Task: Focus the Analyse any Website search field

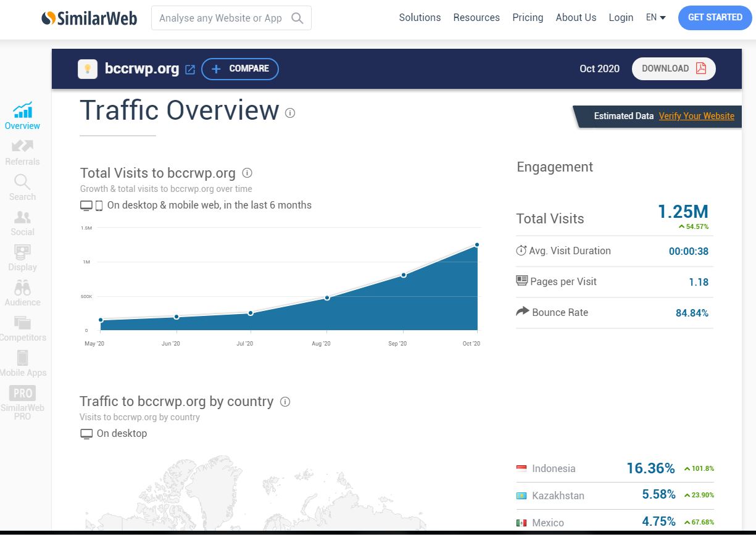Action: (220, 19)
